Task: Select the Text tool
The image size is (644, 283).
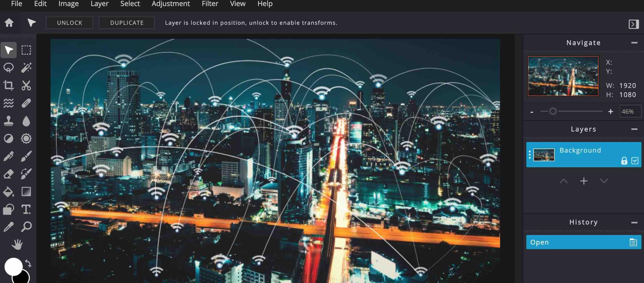Action: tap(26, 210)
